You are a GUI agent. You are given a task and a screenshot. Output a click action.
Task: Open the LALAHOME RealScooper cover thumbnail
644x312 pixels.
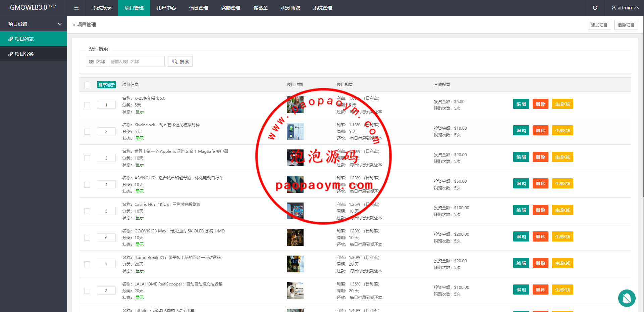(x=295, y=291)
